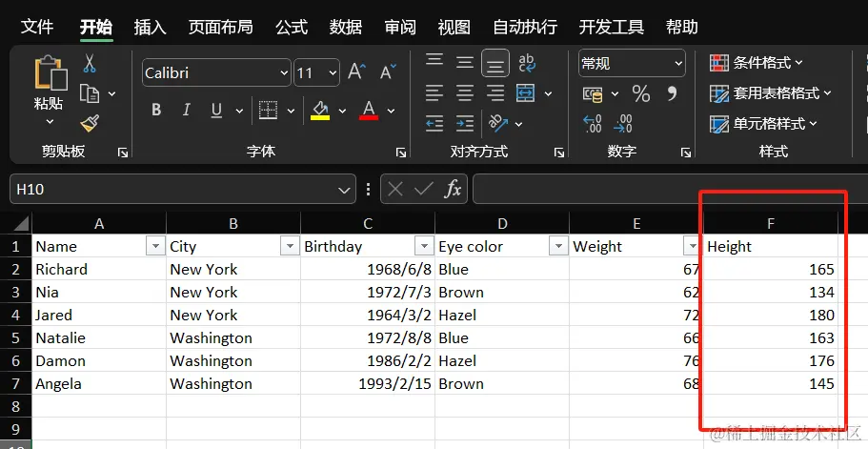Click the Cancel X in formula bar
This screenshot has height=449, width=868.
(395, 190)
